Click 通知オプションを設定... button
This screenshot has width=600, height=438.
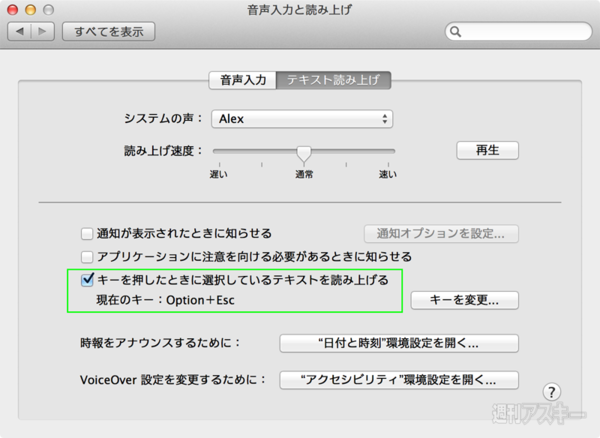click(x=441, y=233)
